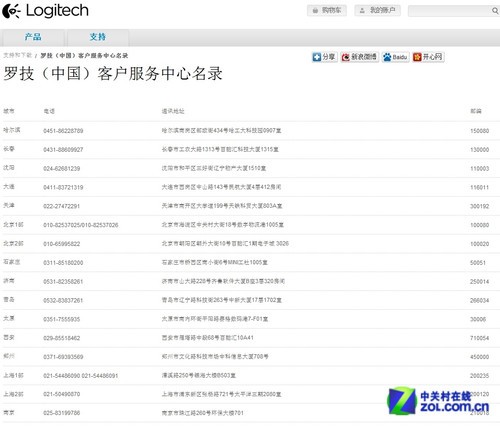Image resolution: width=500 pixels, height=427 pixels.
Task: Select the city cell 北京1部
Action: pyautogui.click(x=13, y=225)
